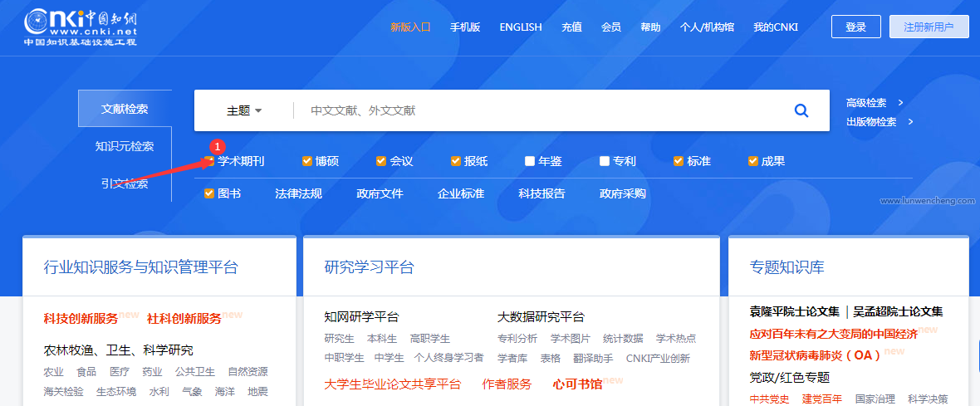Open 大学生毕业论文共享平台 link
Viewport: 980px width, 406px height.
point(393,384)
